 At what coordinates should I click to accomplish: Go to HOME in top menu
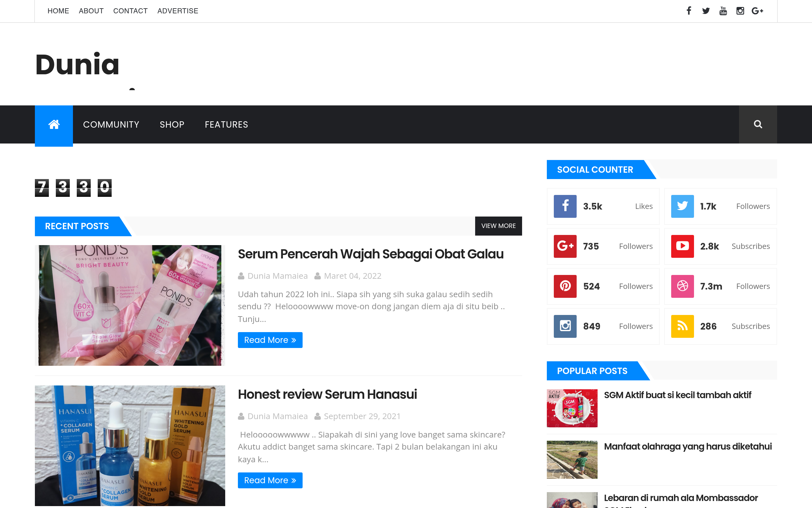click(58, 11)
